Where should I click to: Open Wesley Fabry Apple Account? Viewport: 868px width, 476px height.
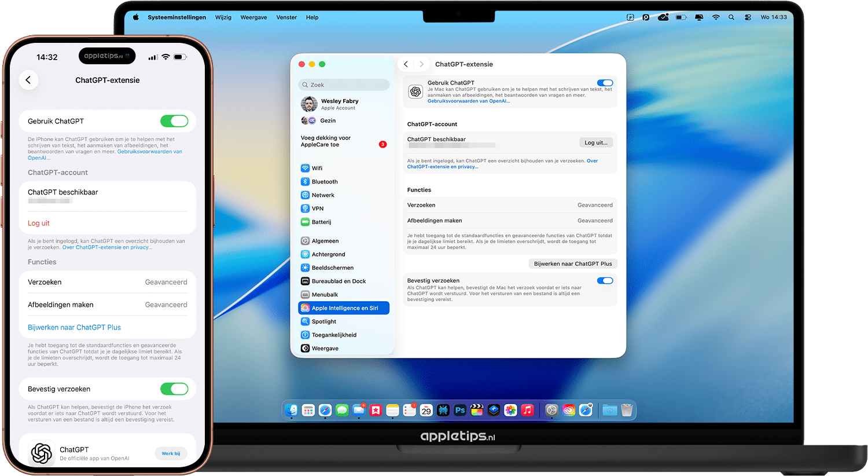pyautogui.click(x=330, y=104)
